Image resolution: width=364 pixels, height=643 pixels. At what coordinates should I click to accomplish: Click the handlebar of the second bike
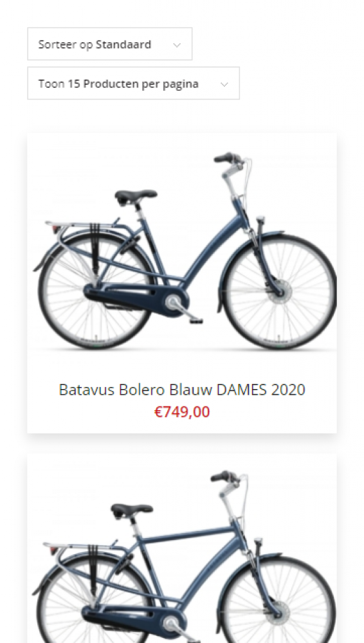[x=229, y=478]
